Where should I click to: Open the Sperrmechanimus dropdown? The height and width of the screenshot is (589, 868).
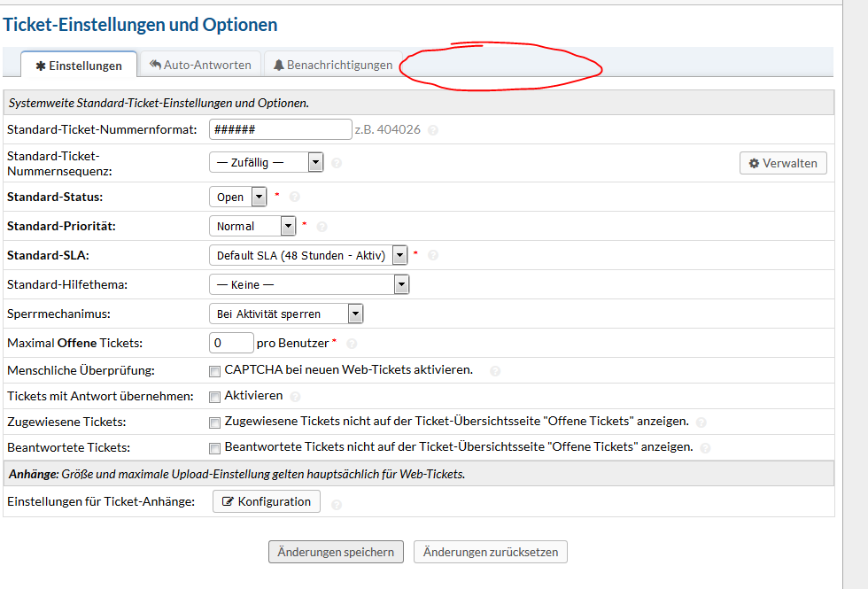(x=286, y=314)
